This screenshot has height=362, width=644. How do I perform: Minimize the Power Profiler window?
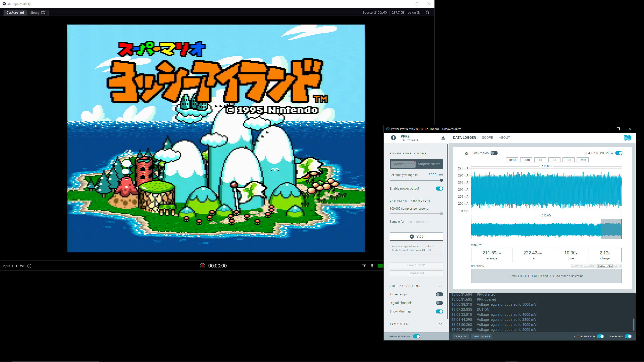tap(607, 129)
